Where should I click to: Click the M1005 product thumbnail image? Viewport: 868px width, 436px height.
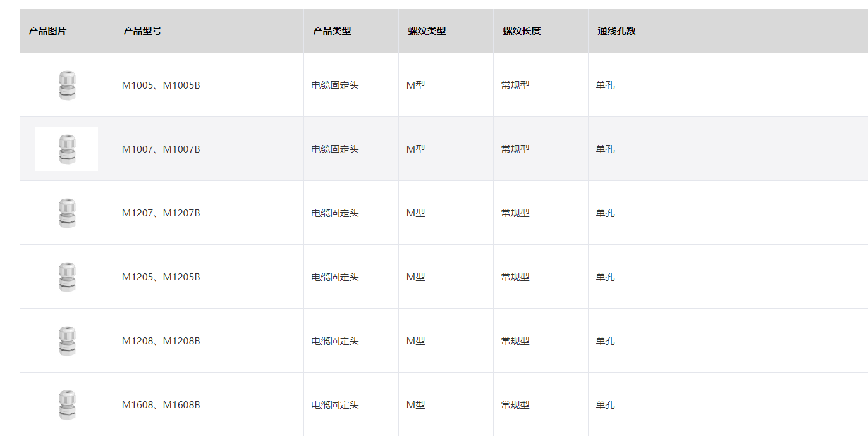click(66, 85)
